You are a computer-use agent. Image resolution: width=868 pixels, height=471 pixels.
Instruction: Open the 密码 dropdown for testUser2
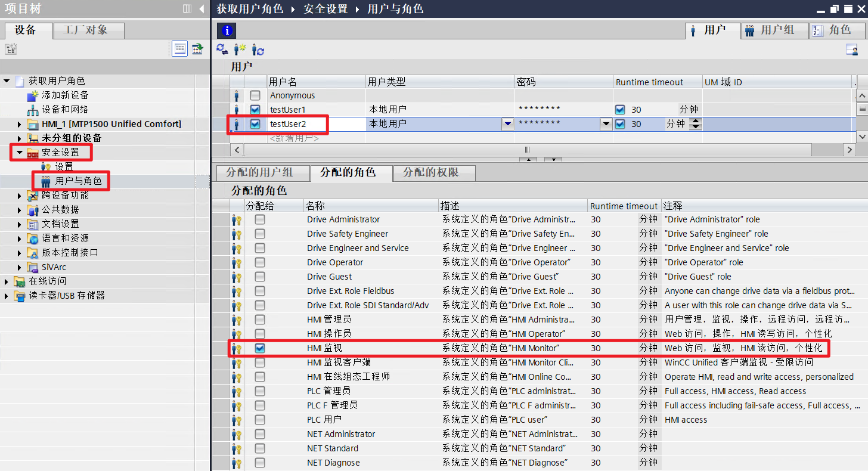pos(606,124)
